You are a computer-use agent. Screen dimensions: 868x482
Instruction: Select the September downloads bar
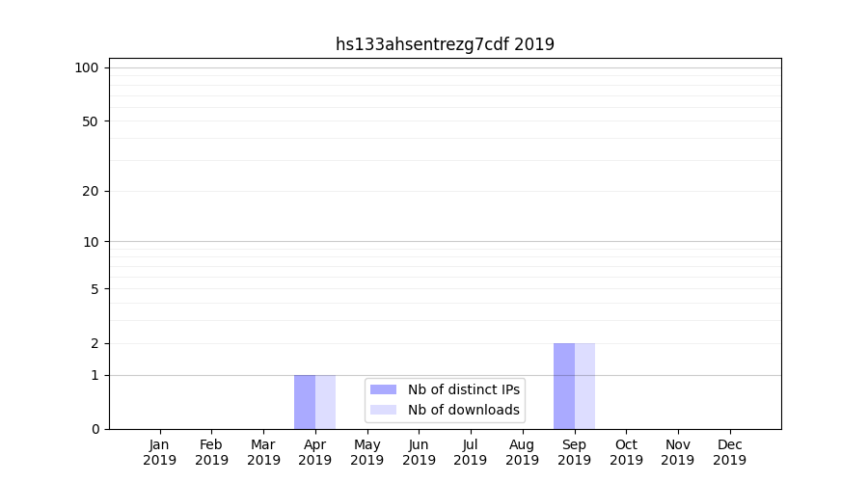584,386
